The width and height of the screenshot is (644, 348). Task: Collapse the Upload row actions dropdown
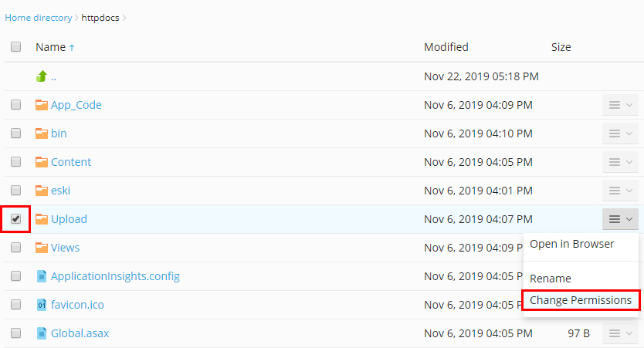(620, 219)
